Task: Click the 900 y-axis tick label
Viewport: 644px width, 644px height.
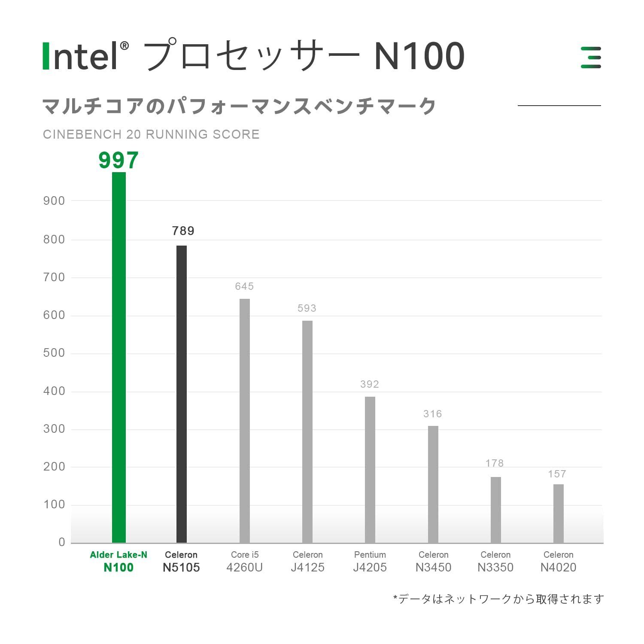Action: 54,200
